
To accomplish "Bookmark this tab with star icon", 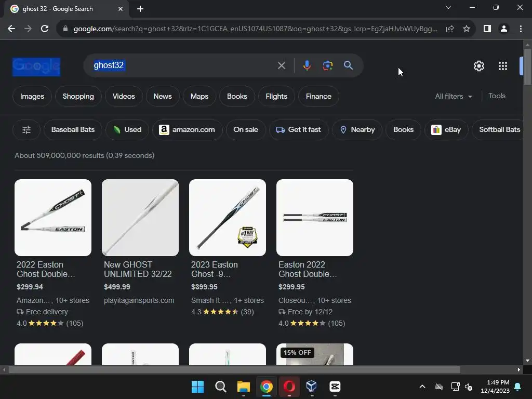I will tap(467, 29).
